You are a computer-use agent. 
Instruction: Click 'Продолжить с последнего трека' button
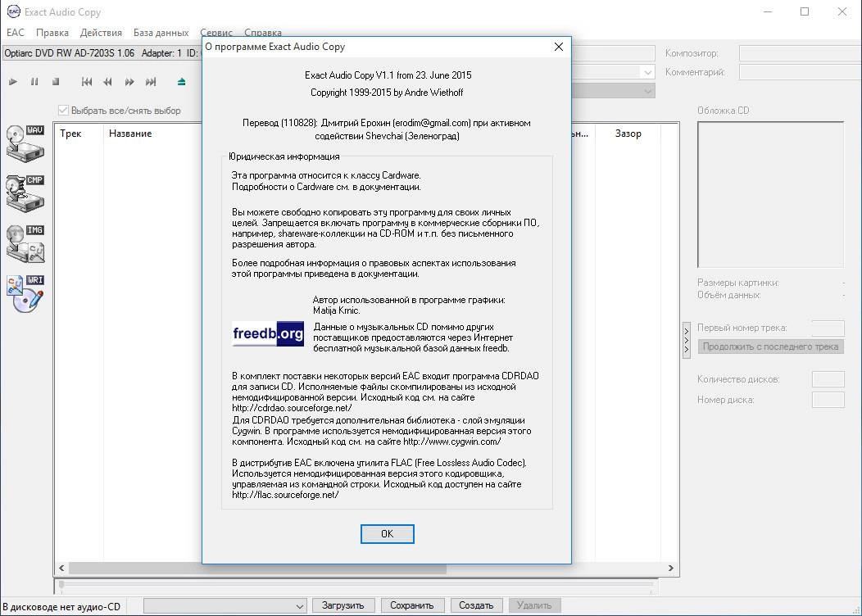click(x=771, y=346)
